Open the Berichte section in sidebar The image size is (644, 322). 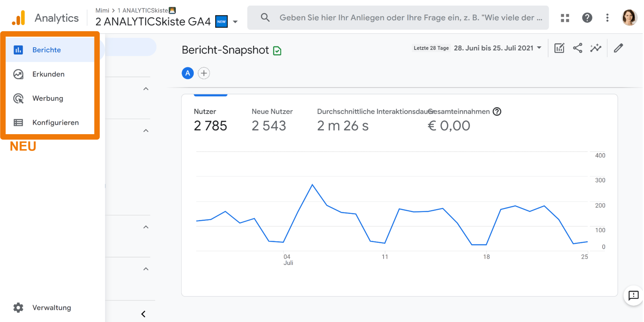coord(46,50)
